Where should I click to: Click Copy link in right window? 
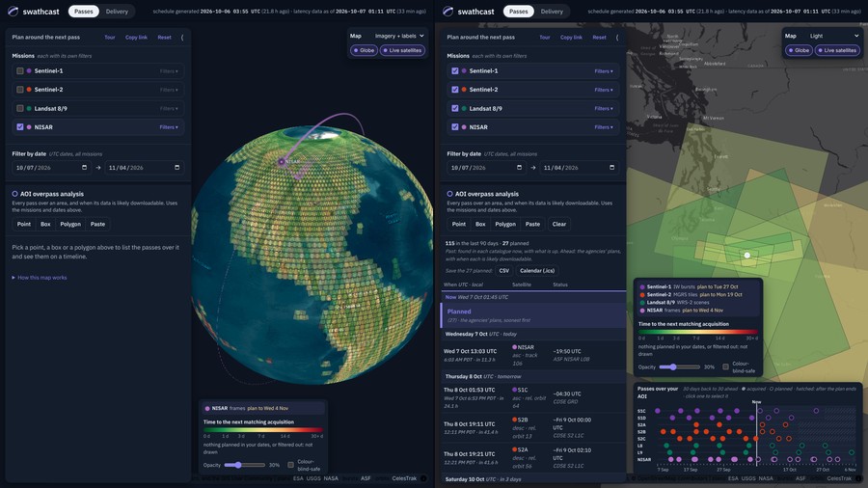tap(571, 37)
